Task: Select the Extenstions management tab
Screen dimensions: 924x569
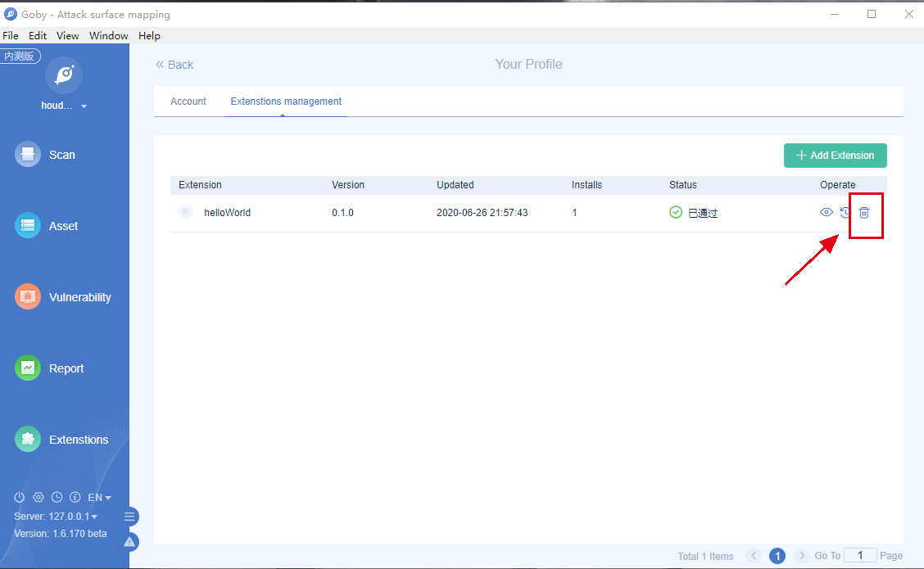Action: pyautogui.click(x=286, y=102)
